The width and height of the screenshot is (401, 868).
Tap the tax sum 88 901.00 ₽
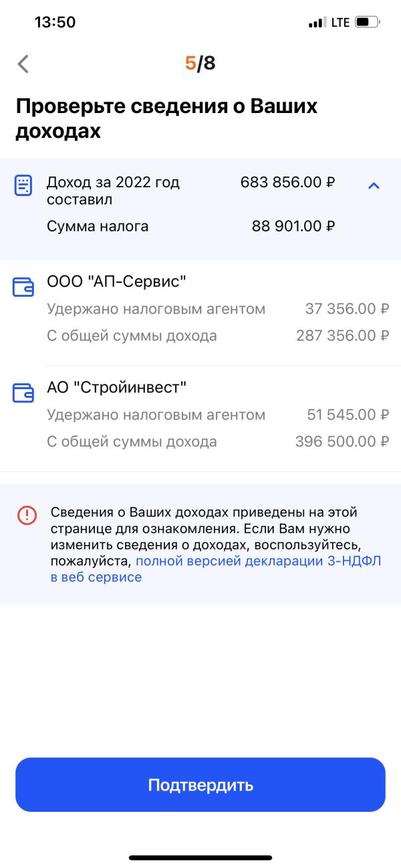point(293,226)
